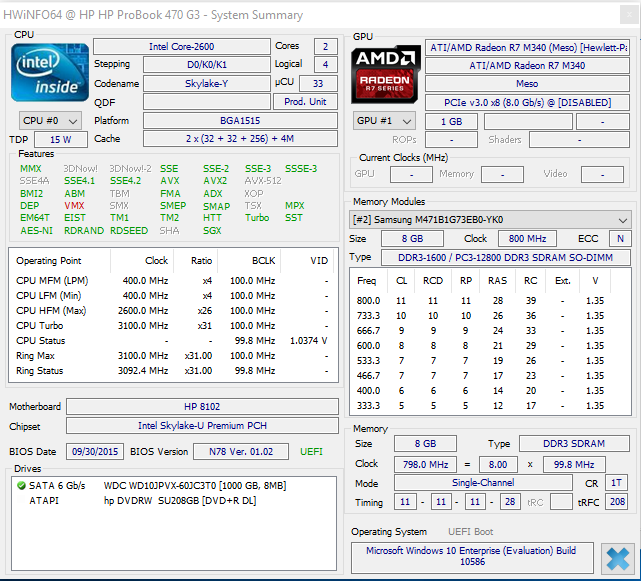Close the System Summary window from title bar

[x=629, y=16]
